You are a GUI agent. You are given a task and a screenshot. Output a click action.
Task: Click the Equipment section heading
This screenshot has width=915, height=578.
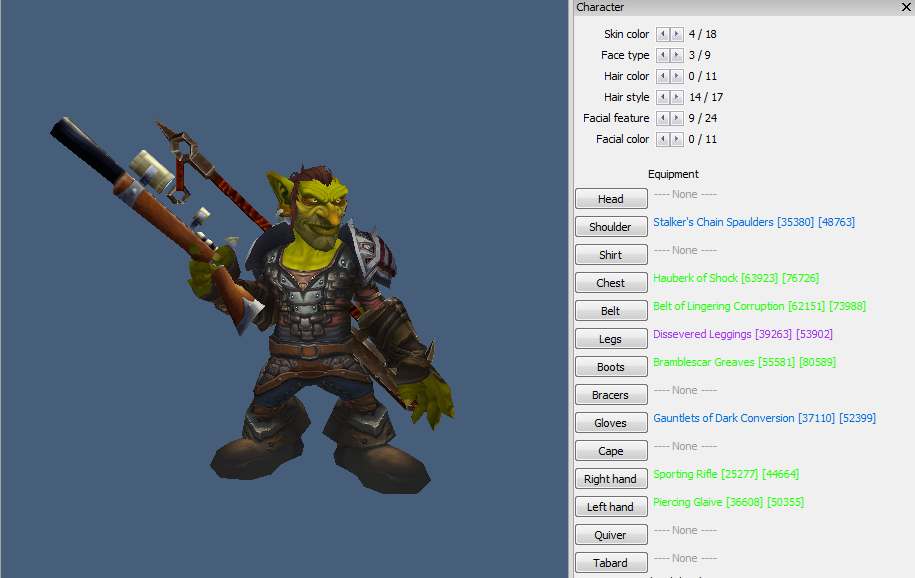[673, 174]
